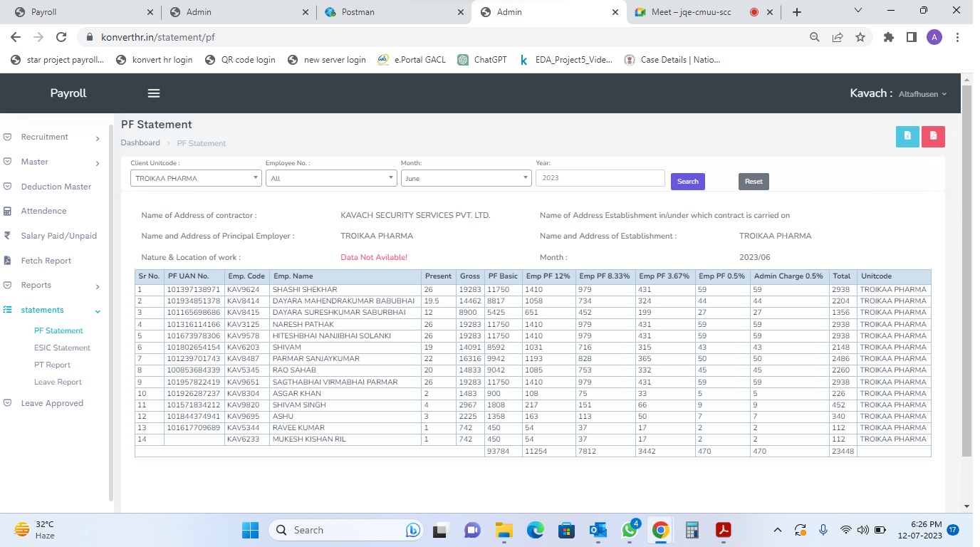Click the total value 23448 cell
This screenshot has width=980, height=547.
coord(843,452)
